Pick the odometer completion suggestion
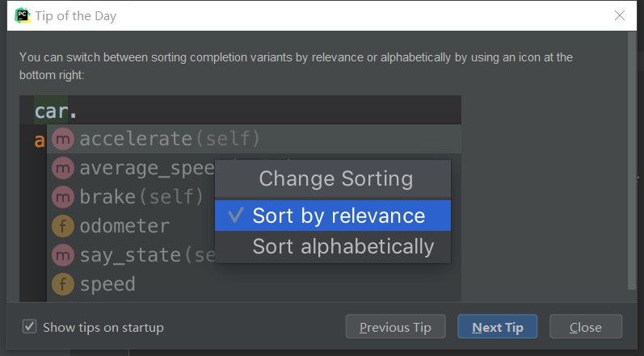Image resolution: width=644 pixels, height=356 pixels. [x=124, y=225]
